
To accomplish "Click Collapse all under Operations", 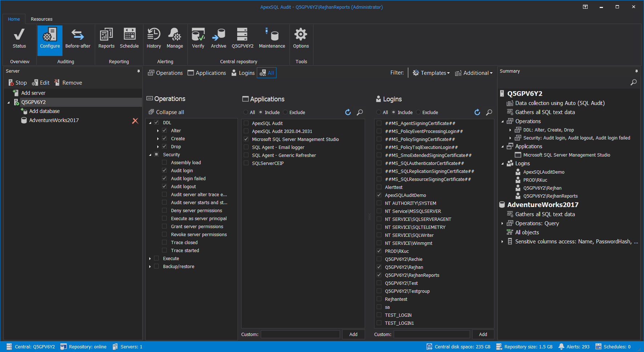I will click(166, 112).
